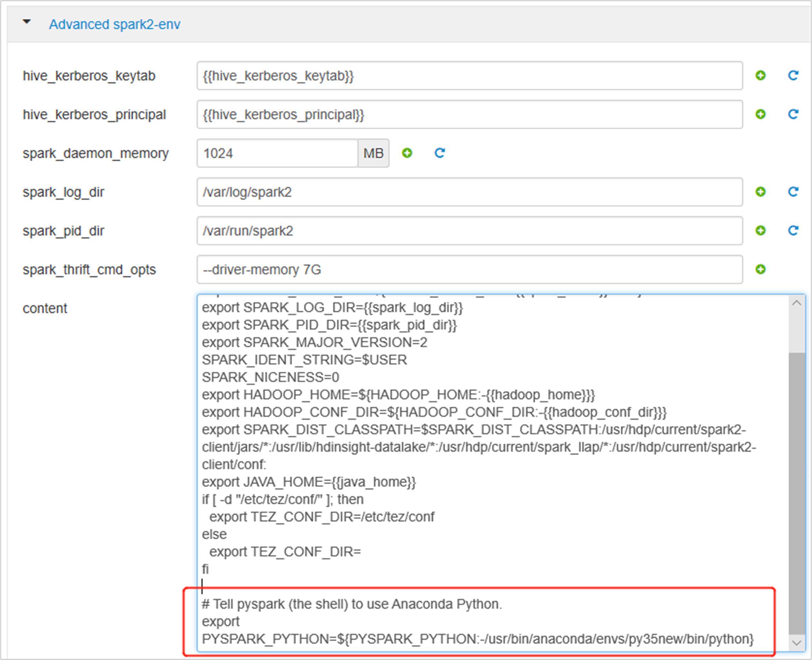This screenshot has height=660, width=812.
Task: Override the spark_pid_dir property
Action: click(x=760, y=231)
